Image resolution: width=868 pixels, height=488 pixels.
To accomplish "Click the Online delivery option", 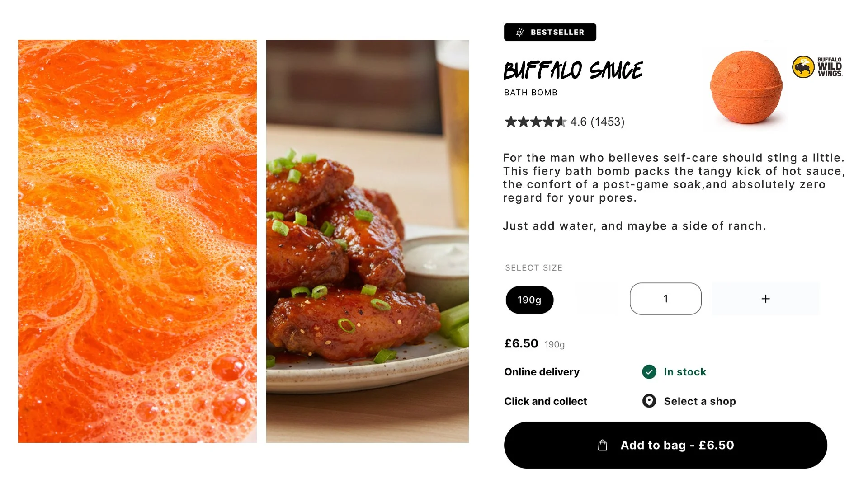I will (542, 372).
